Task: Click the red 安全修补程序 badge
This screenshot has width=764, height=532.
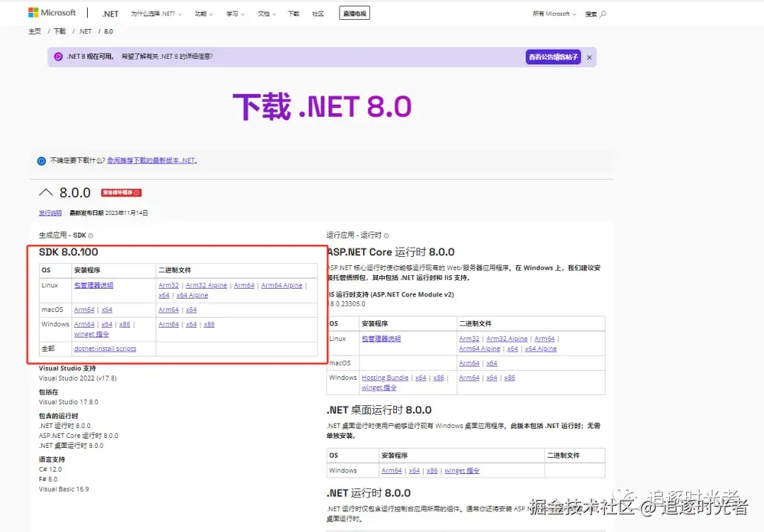Action: tap(122, 192)
